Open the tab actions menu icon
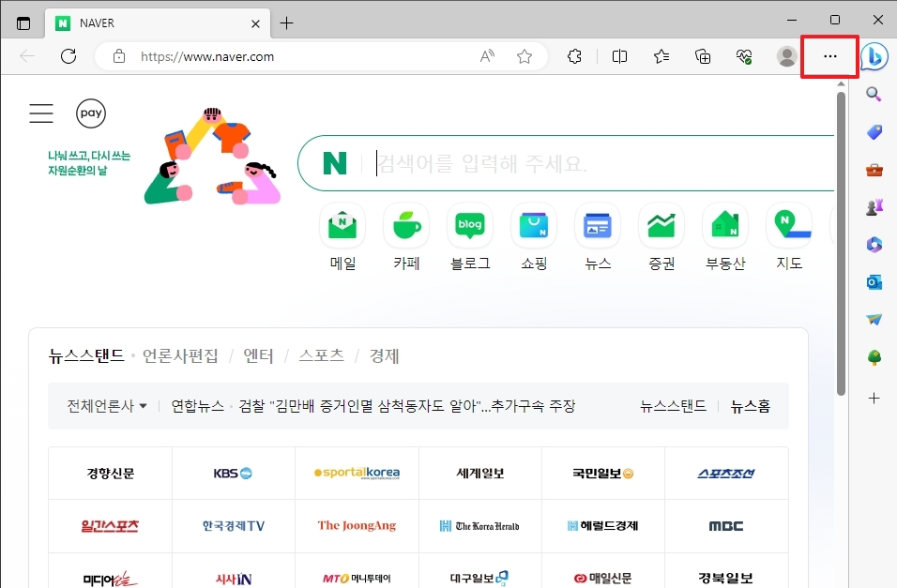Screen dimensions: 897x588 23,23
